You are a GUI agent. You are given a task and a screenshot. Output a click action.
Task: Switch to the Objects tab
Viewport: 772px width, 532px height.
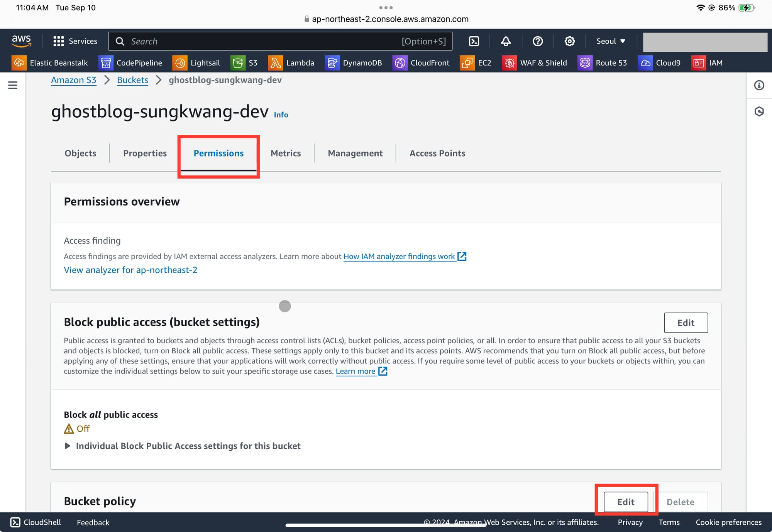[80, 153]
